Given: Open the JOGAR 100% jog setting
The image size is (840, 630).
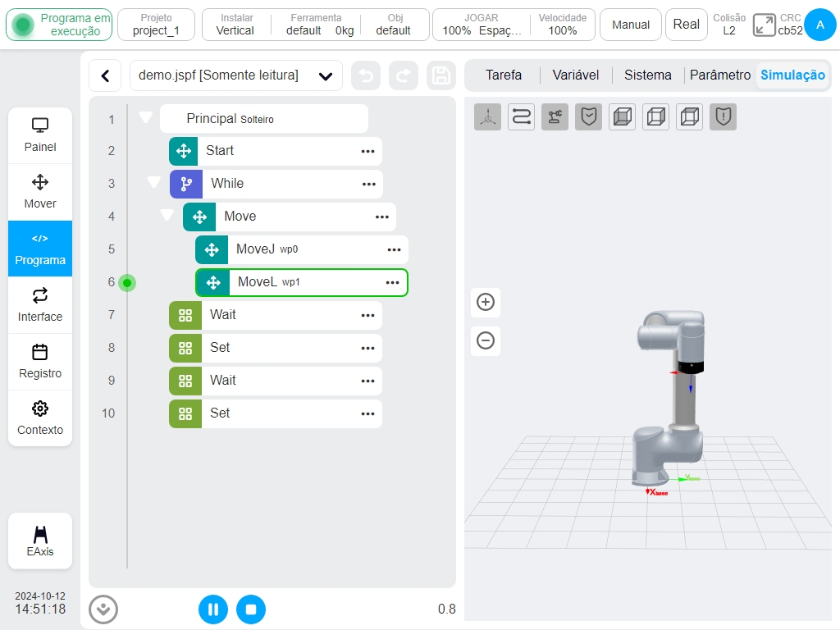Looking at the screenshot, I should point(481,25).
